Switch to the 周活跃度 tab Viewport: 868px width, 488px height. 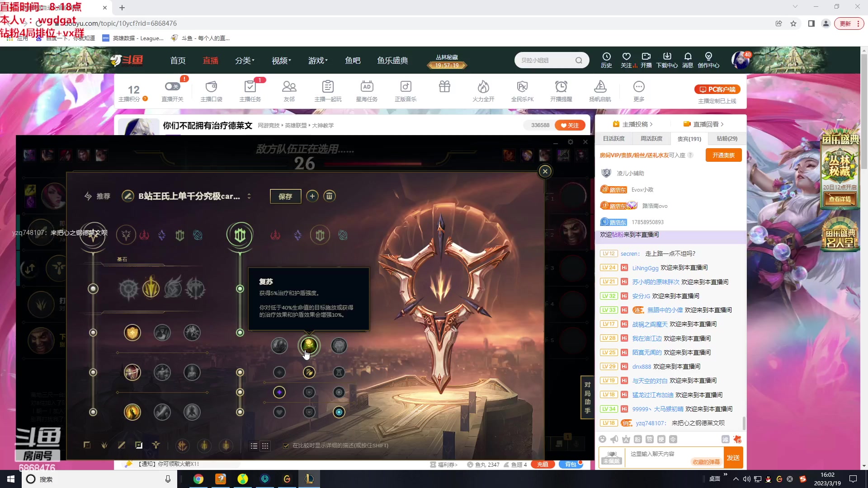click(651, 139)
